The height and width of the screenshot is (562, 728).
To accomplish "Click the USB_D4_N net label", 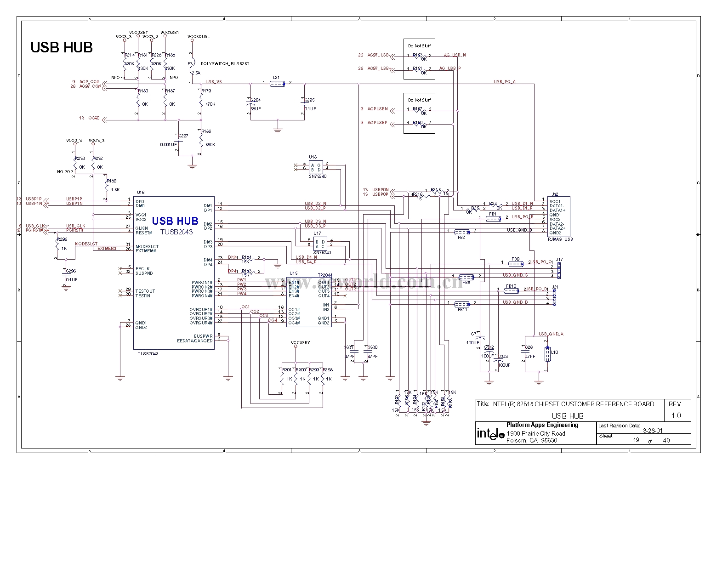I will (306, 257).
